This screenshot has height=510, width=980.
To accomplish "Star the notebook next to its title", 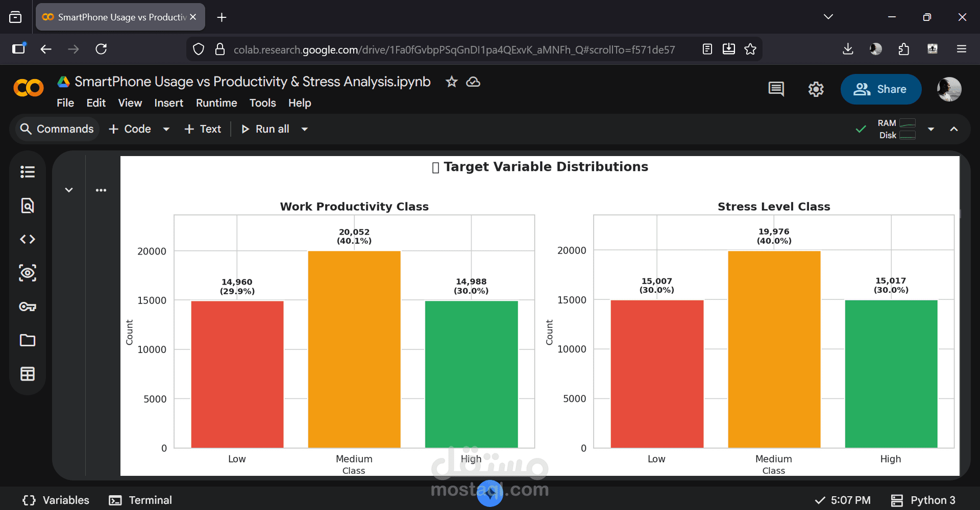I will pyautogui.click(x=451, y=82).
